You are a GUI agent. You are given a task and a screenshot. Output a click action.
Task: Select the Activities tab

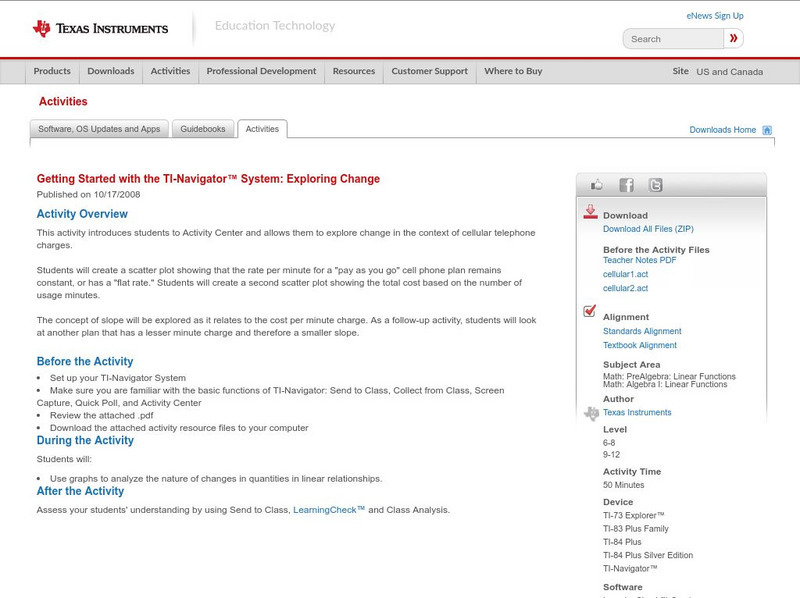pyautogui.click(x=262, y=129)
